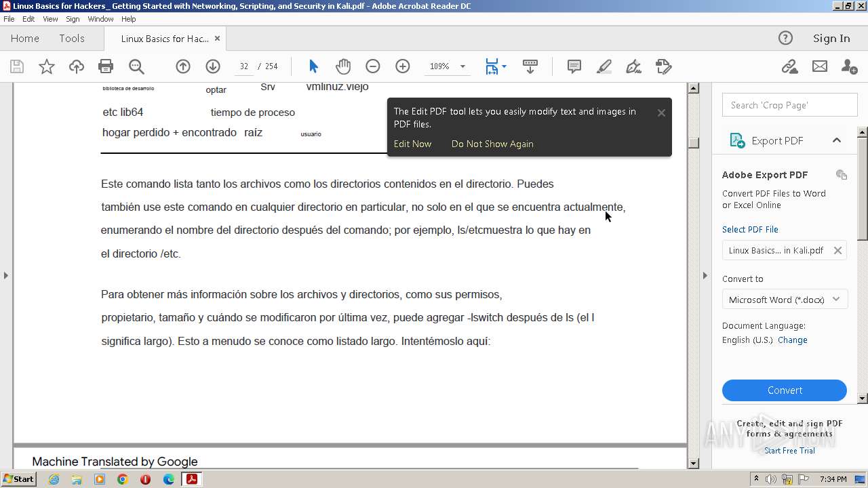Change the document language link

(x=792, y=340)
